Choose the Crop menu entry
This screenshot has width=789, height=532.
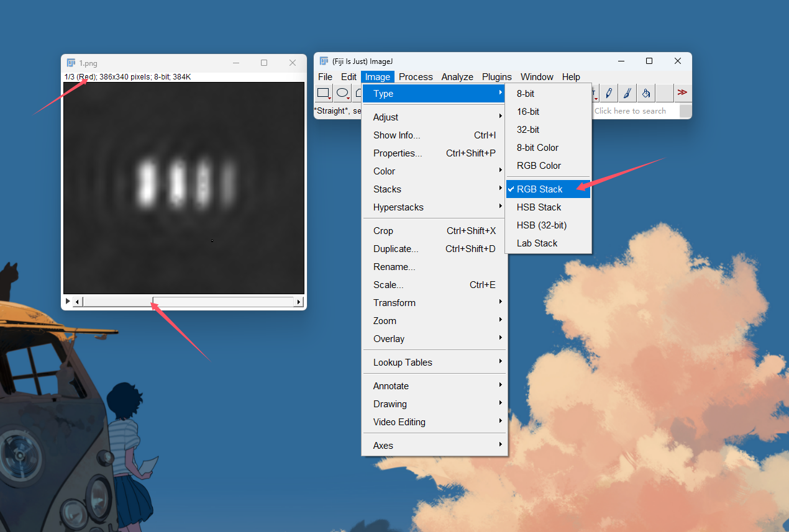tap(435, 231)
